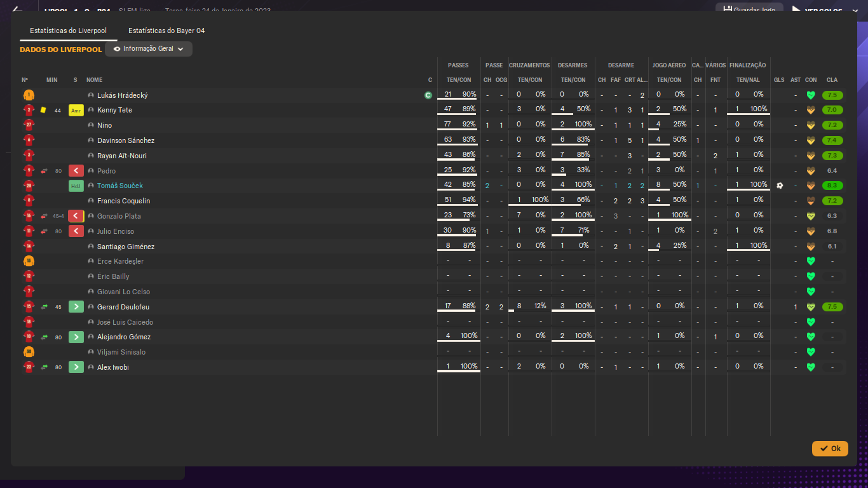Click the green HdJ badge on Tomáš Souček
The image size is (868, 488).
pos(76,186)
